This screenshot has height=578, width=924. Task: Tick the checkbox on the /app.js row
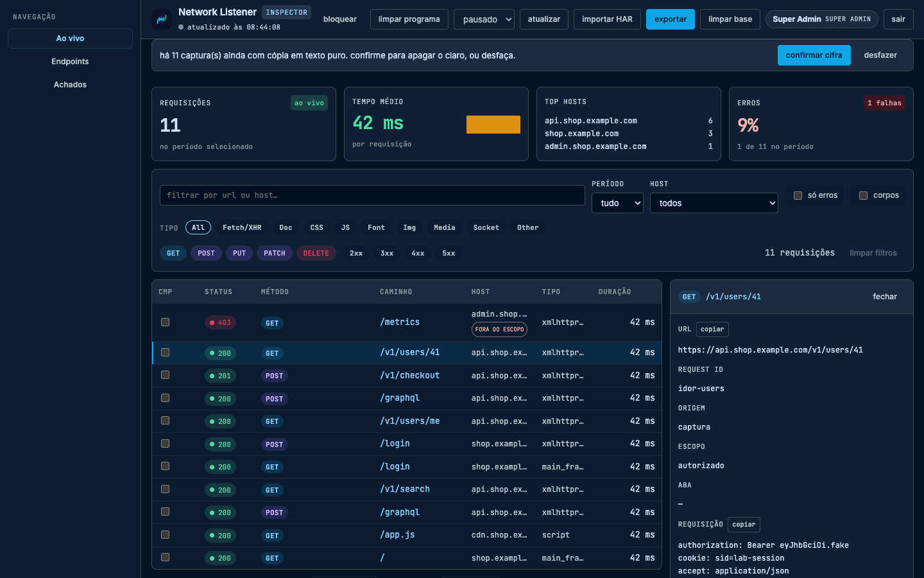[x=165, y=535]
